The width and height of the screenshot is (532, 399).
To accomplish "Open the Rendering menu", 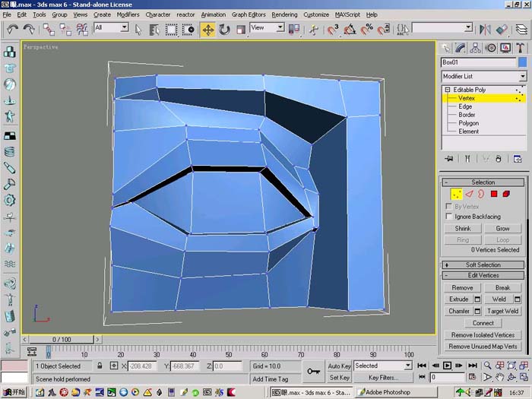I will [x=284, y=14].
